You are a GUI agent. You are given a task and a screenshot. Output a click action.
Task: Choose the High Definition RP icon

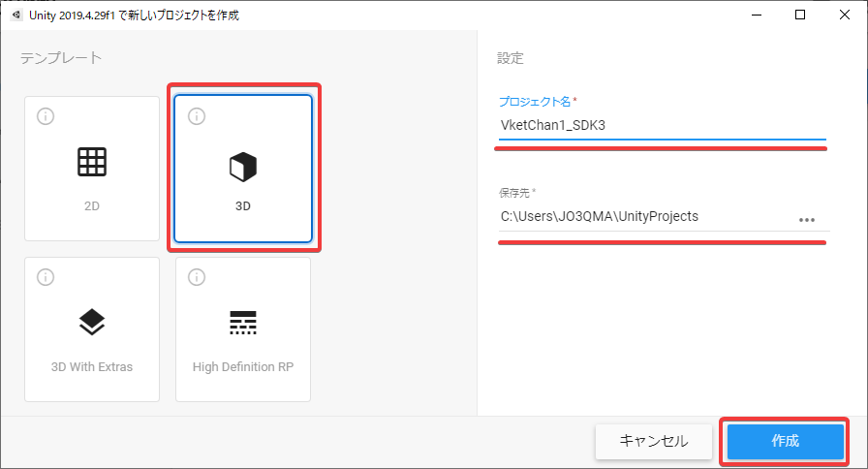[x=243, y=323]
